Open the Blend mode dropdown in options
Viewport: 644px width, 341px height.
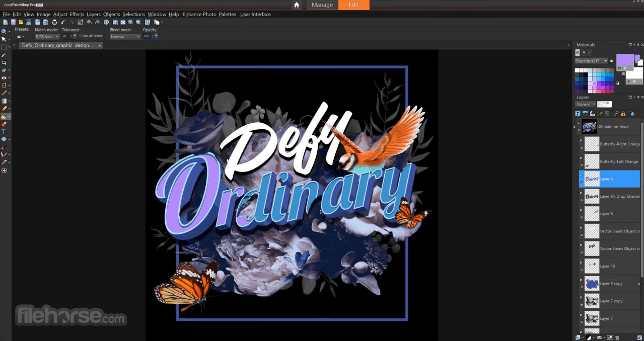pyautogui.click(x=125, y=37)
